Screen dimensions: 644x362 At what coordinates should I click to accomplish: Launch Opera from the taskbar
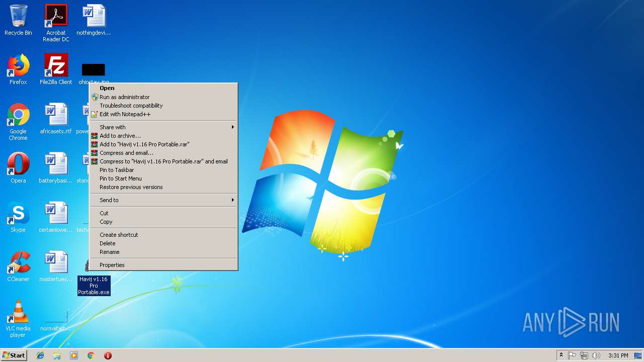(x=108, y=355)
